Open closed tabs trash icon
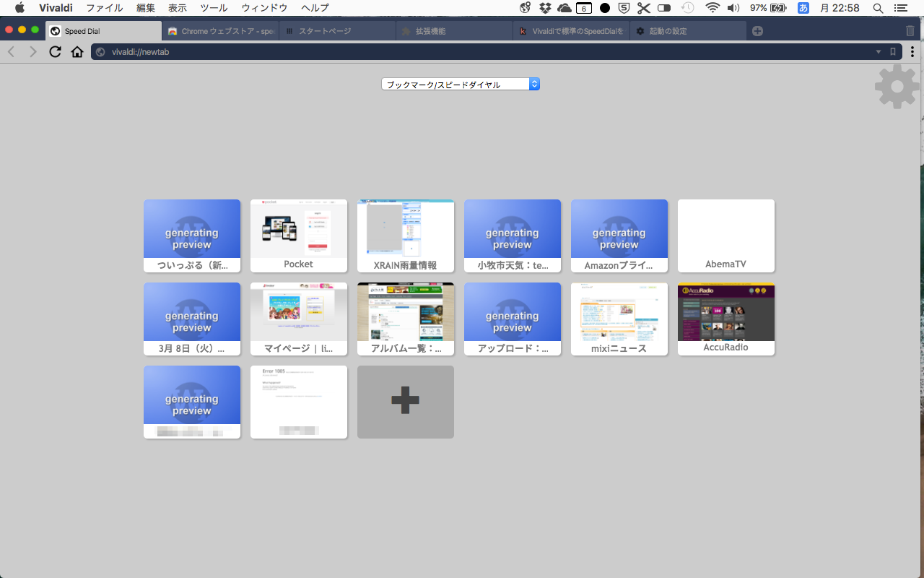Viewport: 924px width, 578px height. (910, 31)
